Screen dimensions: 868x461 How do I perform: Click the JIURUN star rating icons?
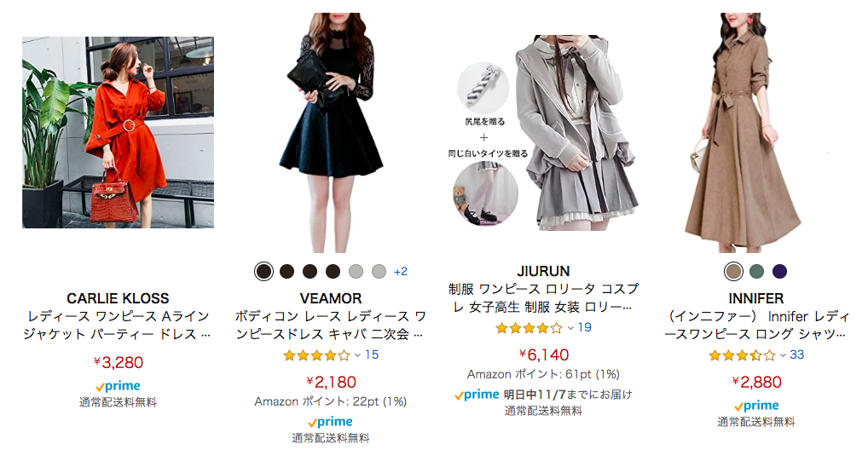pos(529,328)
